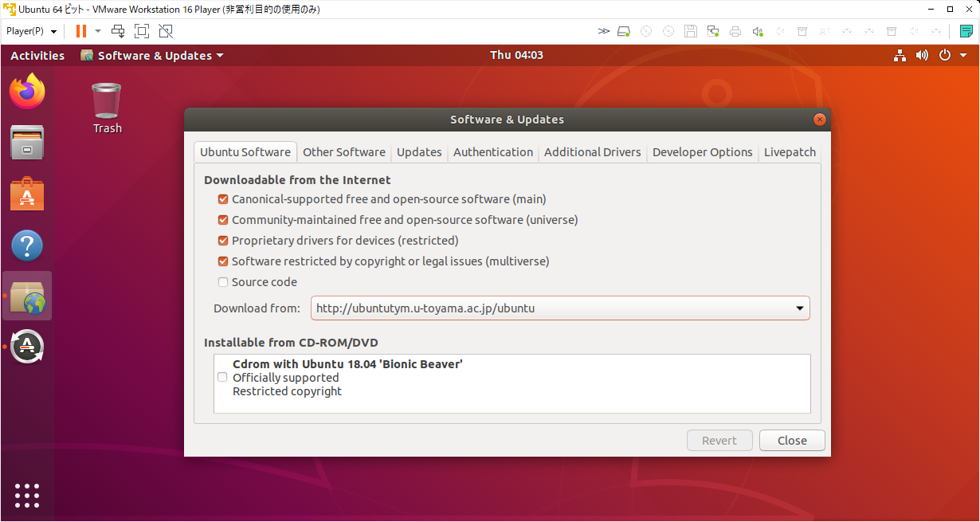Open the Help icon in the dock
The width and height of the screenshot is (980, 522).
point(27,245)
